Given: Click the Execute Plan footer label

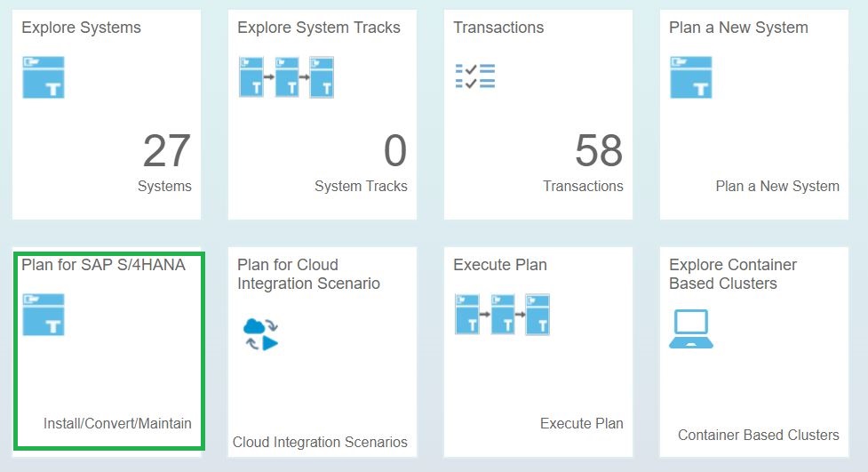Looking at the screenshot, I should [582, 423].
